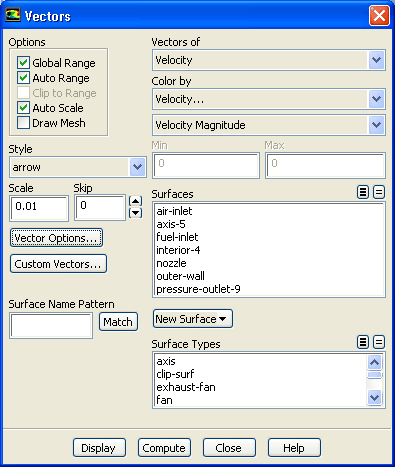Viewport: 395px width, 467px height.
Task: Click the Min value field
Action: click(x=206, y=165)
